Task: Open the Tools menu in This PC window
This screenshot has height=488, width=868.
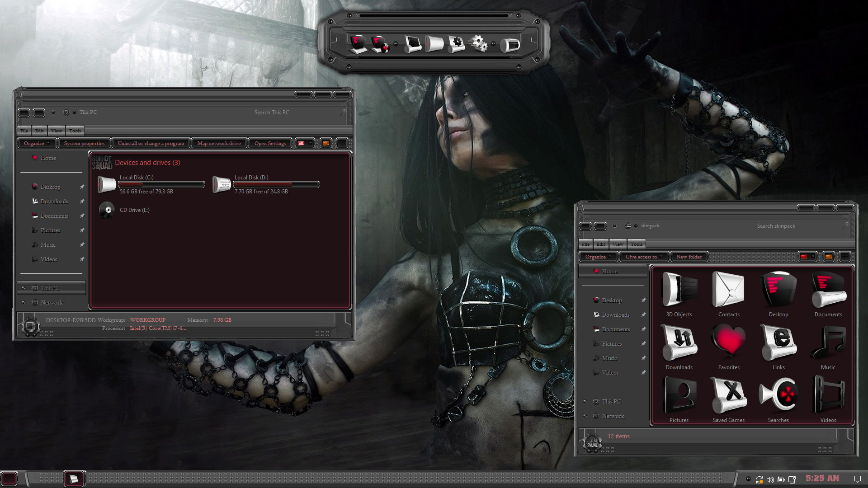Action: [x=75, y=131]
